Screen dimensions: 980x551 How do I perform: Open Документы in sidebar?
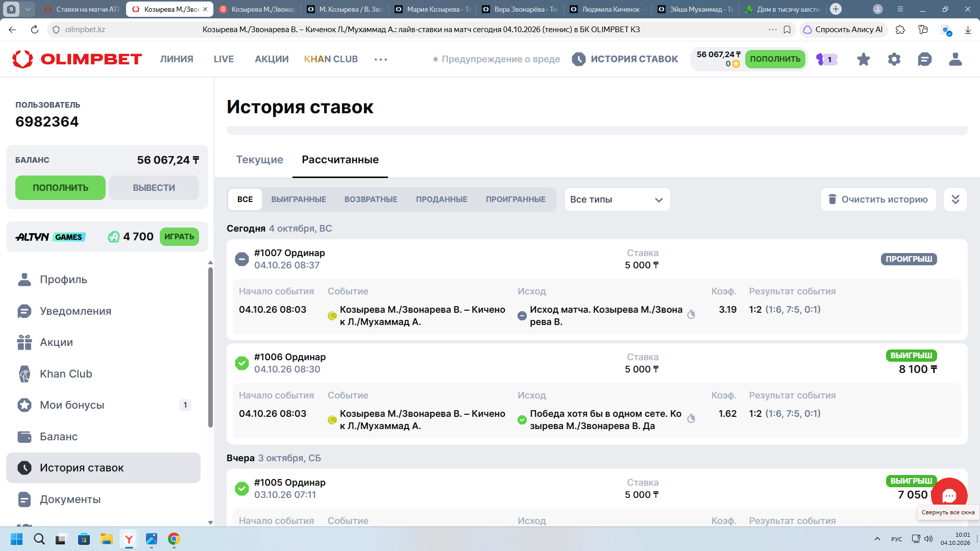(x=103, y=499)
